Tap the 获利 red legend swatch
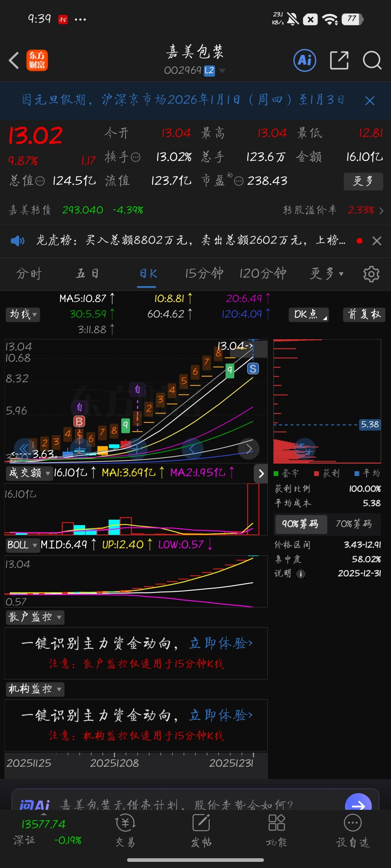The height and width of the screenshot is (868, 391). [316, 474]
